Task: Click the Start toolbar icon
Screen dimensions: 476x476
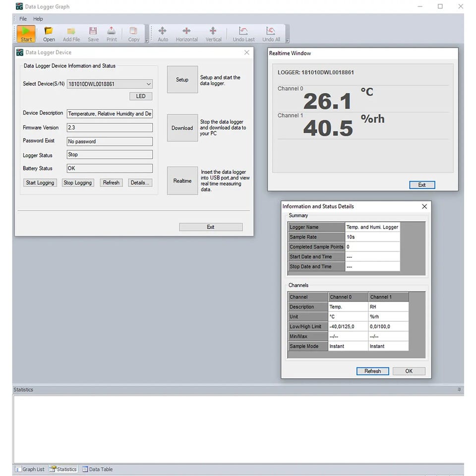Action: (x=26, y=34)
